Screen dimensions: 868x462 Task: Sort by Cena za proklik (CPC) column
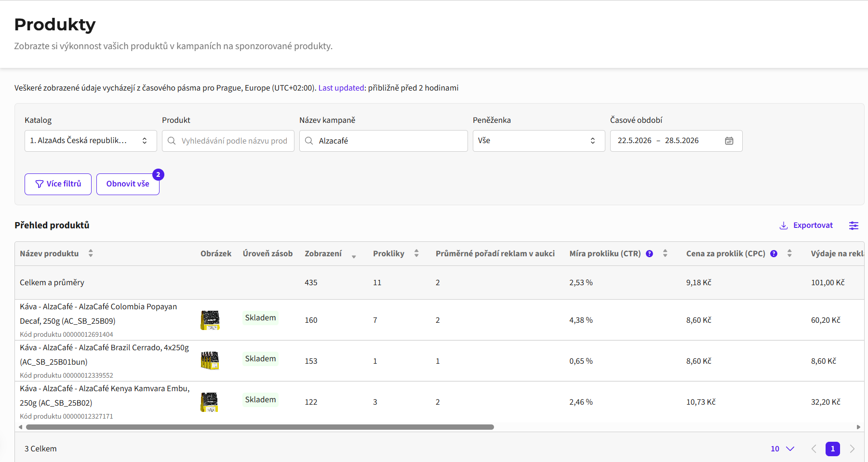tap(789, 253)
